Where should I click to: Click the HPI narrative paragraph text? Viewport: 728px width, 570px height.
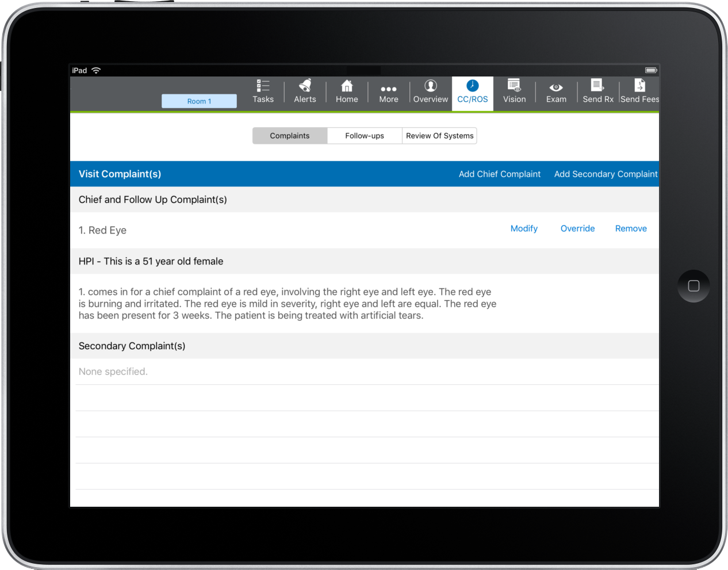288,304
